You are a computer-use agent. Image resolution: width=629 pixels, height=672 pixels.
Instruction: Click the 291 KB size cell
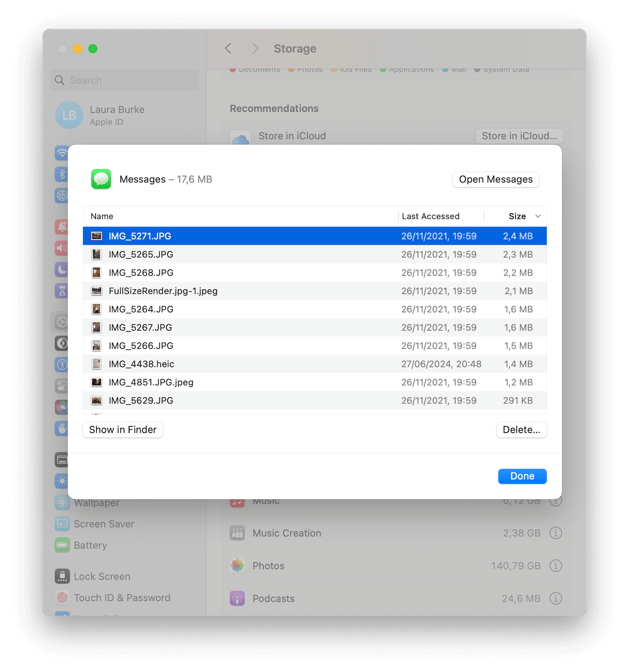point(518,401)
